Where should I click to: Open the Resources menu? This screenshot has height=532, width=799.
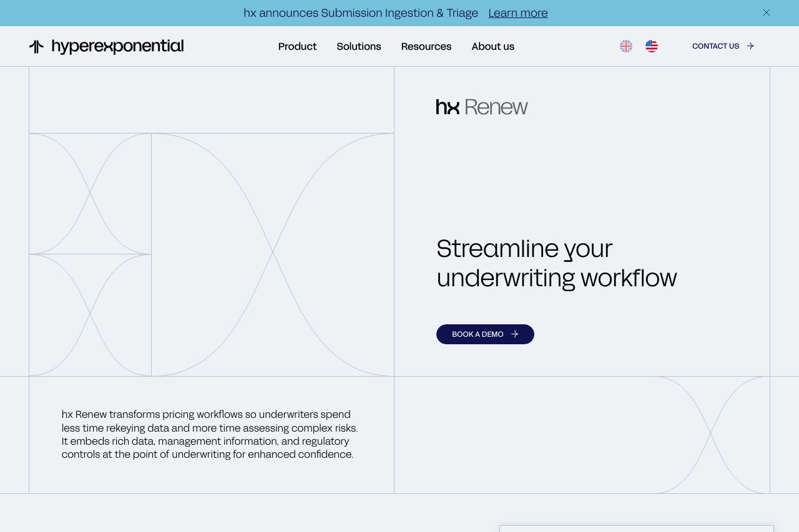click(426, 46)
